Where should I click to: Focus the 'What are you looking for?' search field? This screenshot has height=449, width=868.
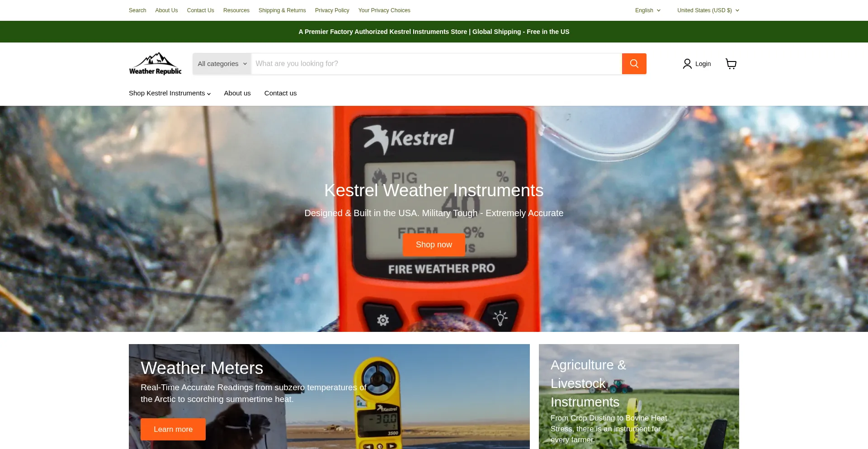pos(436,64)
